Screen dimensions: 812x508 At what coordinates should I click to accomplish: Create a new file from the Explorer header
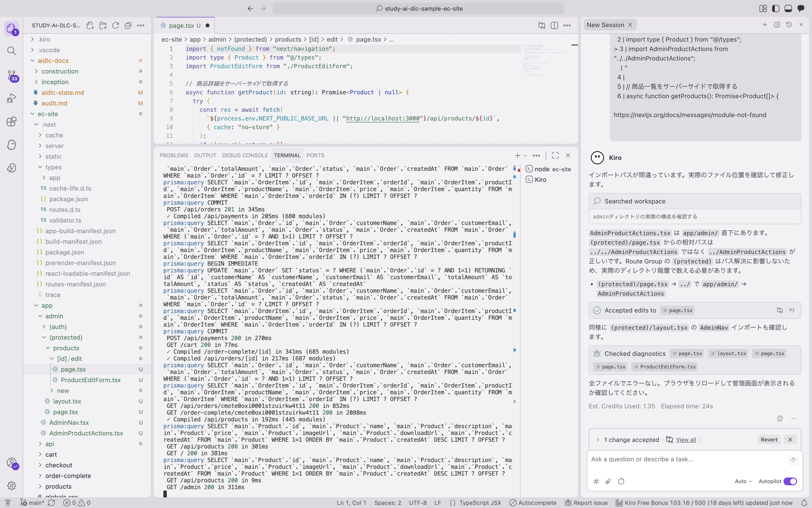pos(90,26)
